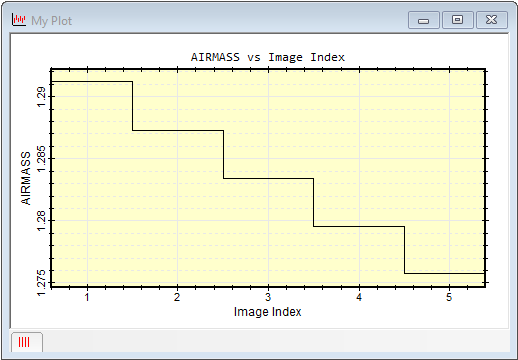Select the x-axis tick label 3
518x360 pixels.
point(268,297)
